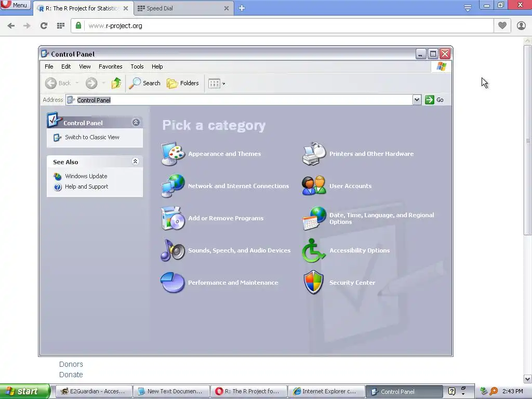Screen dimensions: 532x399
Task: Open Sounds, Speech, and Audio Devices icon
Action: pyautogui.click(x=172, y=250)
